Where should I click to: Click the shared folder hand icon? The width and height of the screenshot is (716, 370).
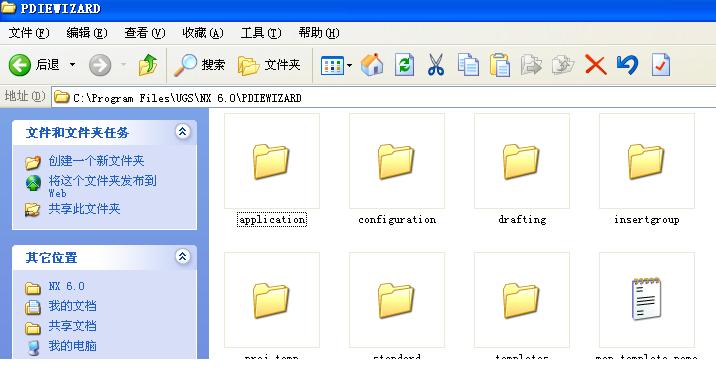pyautogui.click(x=32, y=209)
